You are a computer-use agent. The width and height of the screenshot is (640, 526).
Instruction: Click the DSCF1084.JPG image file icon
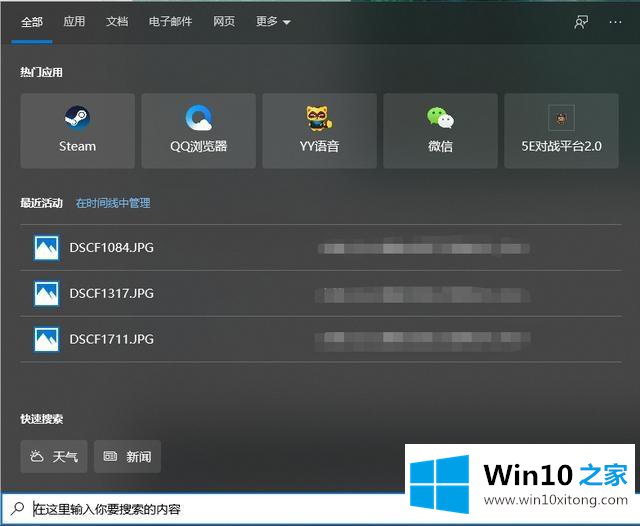tap(46, 248)
